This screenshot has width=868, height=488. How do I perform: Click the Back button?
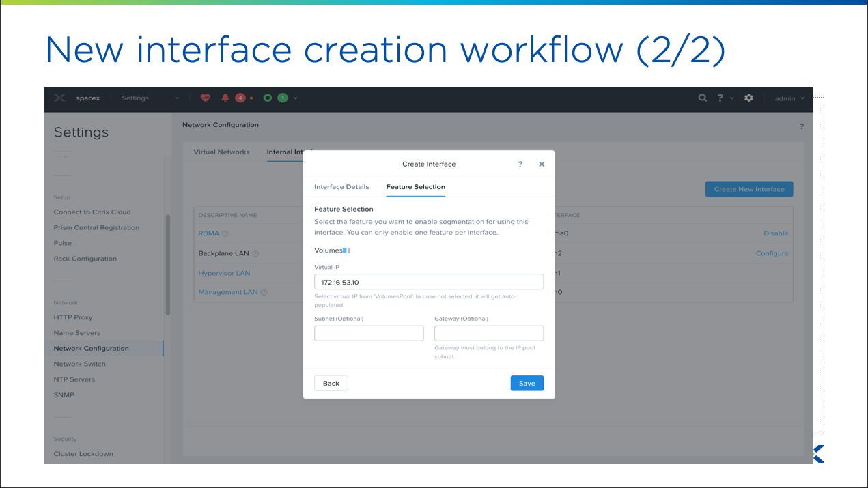tap(331, 384)
